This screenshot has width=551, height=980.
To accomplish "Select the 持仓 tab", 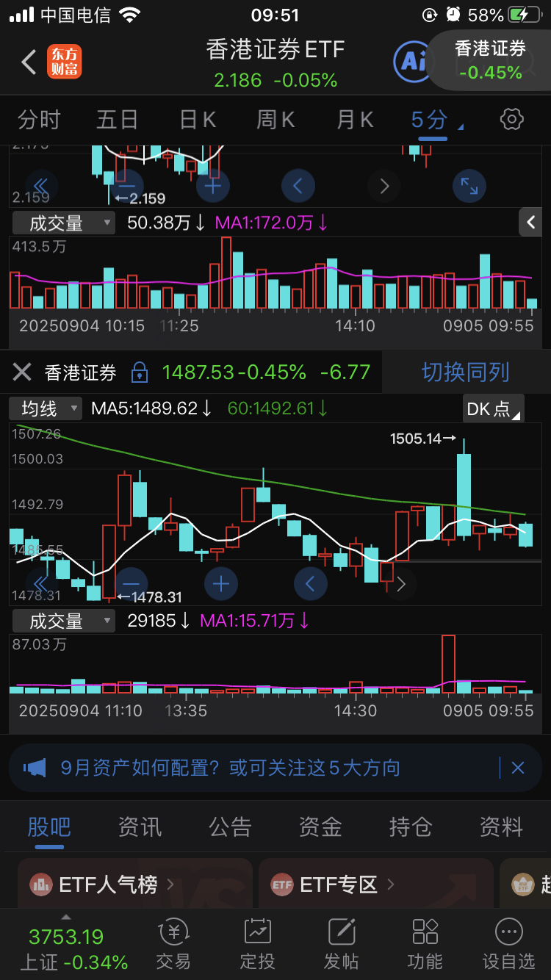I will tap(411, 827).
